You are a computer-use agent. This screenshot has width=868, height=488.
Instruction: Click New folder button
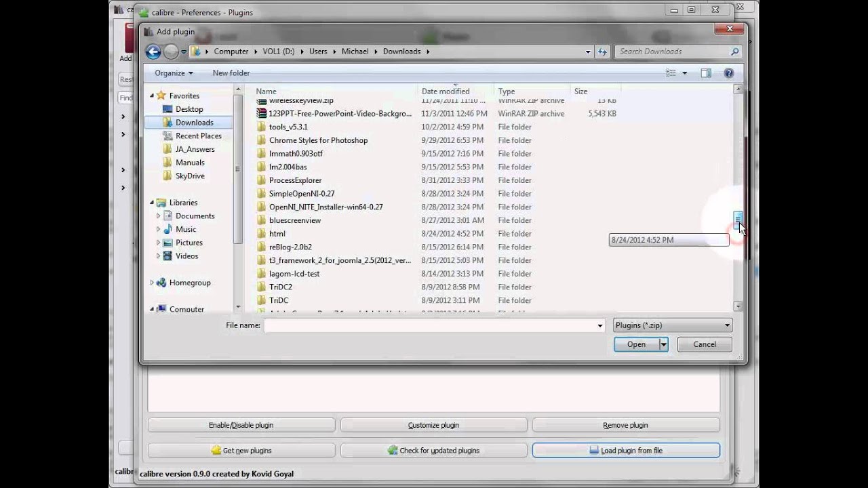(x=231, y=73)
